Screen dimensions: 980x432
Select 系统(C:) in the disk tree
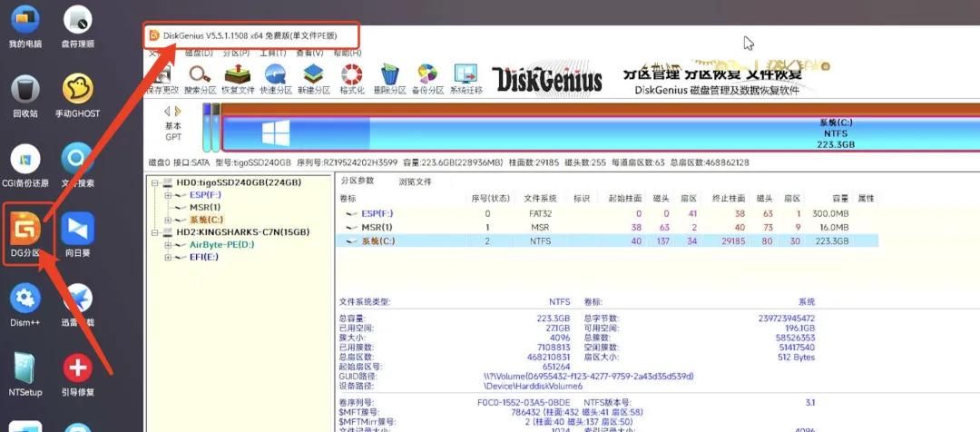click(x=206, y=220)
